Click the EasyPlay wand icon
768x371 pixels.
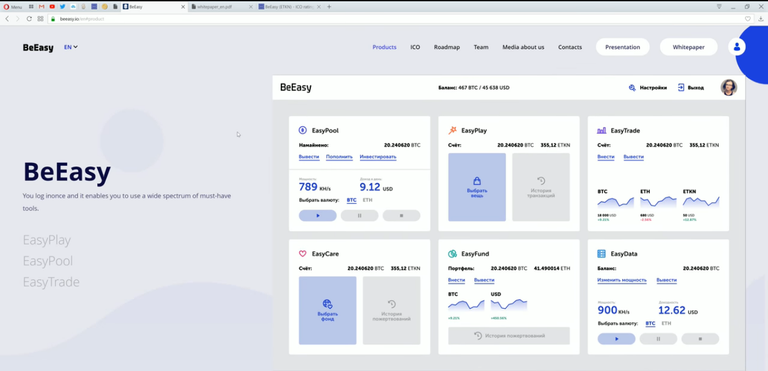[453, 130]
